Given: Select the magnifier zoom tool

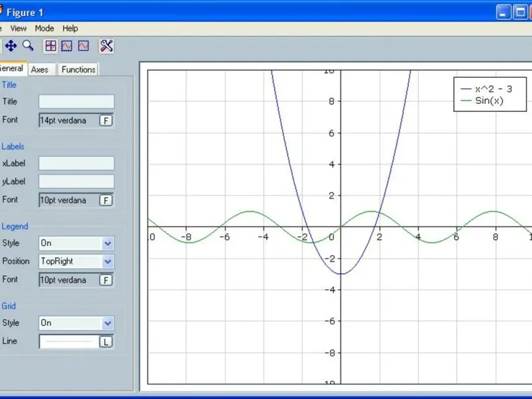Looking at the screenshot, I should [x=28, y=45].
